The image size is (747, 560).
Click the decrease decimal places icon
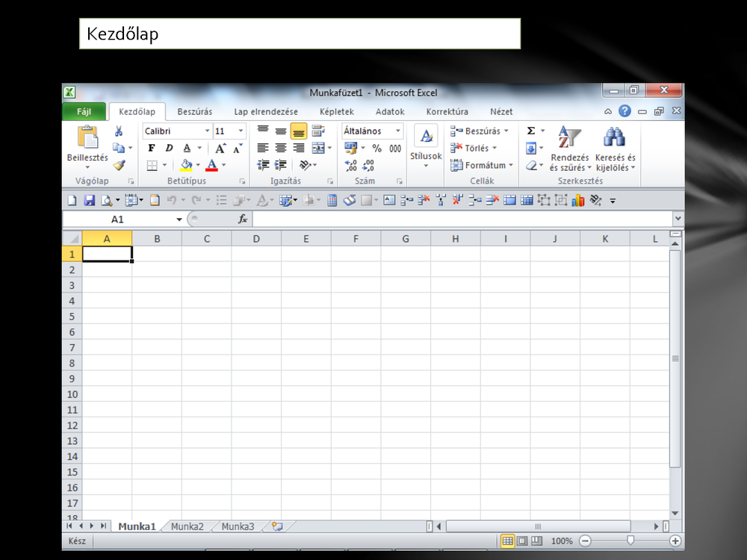click(x=368, y=165)
